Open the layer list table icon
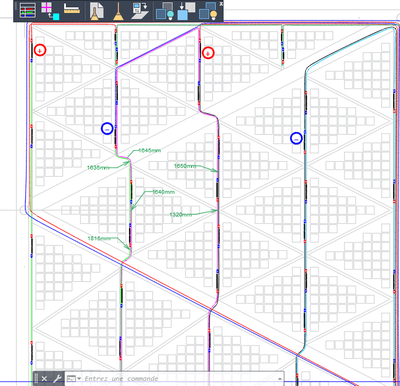 28,10
